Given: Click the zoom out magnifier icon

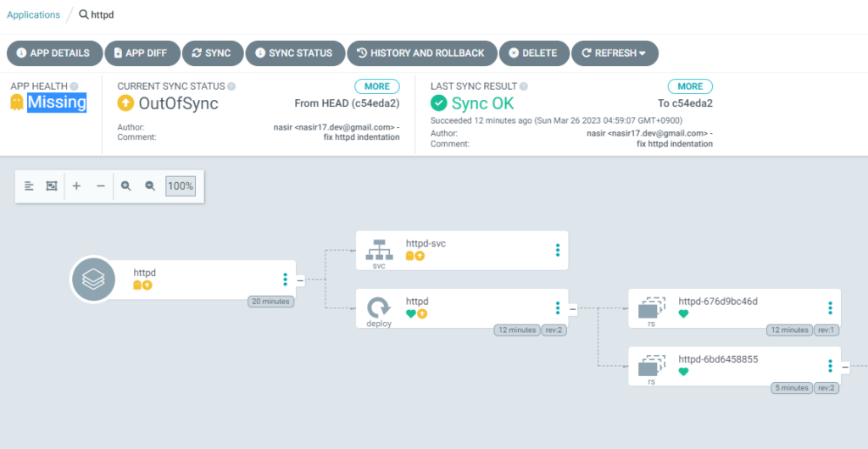Looking at the screenshot, I should point(150,186).
